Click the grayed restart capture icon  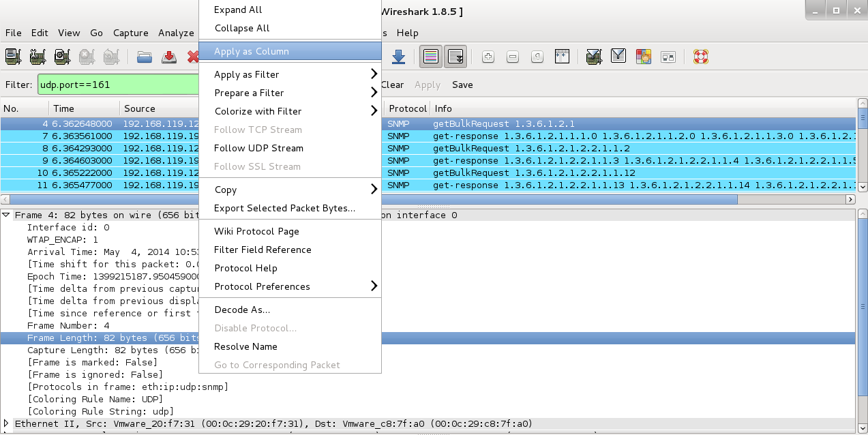click(111, 57)
